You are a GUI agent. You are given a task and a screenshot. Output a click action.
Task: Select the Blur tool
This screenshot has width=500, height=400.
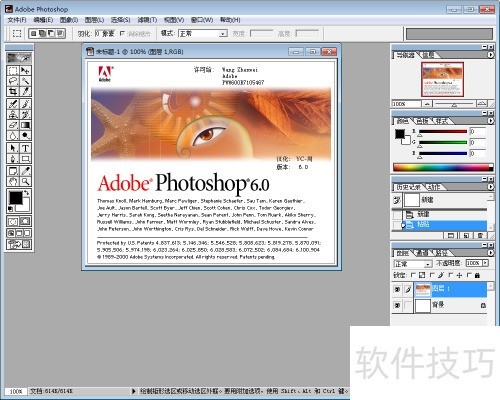(13, 135)
